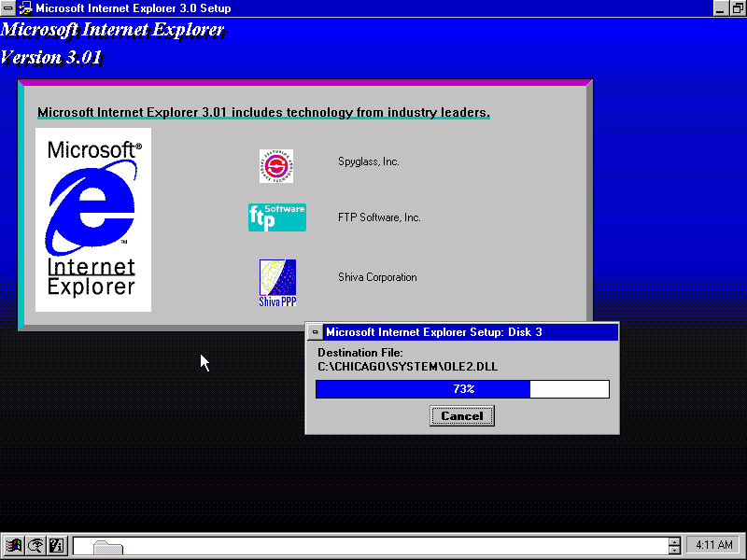Screen dimensions: 747x560
Task: Click the Shiva Corporation label
Action: tap(377, 277)
